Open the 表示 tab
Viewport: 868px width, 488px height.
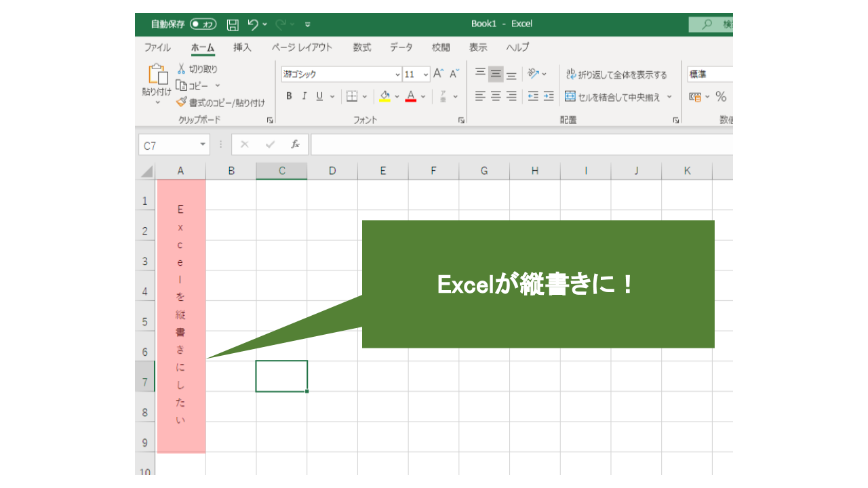(478, 47)
